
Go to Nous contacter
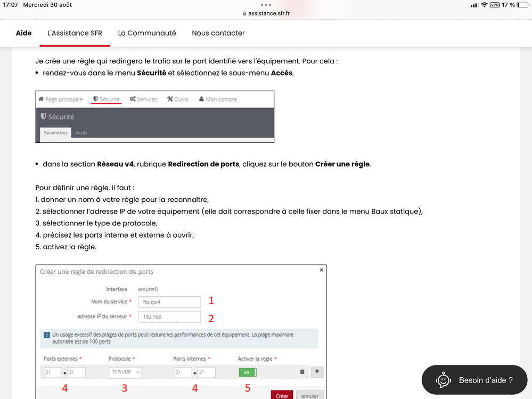218,33
